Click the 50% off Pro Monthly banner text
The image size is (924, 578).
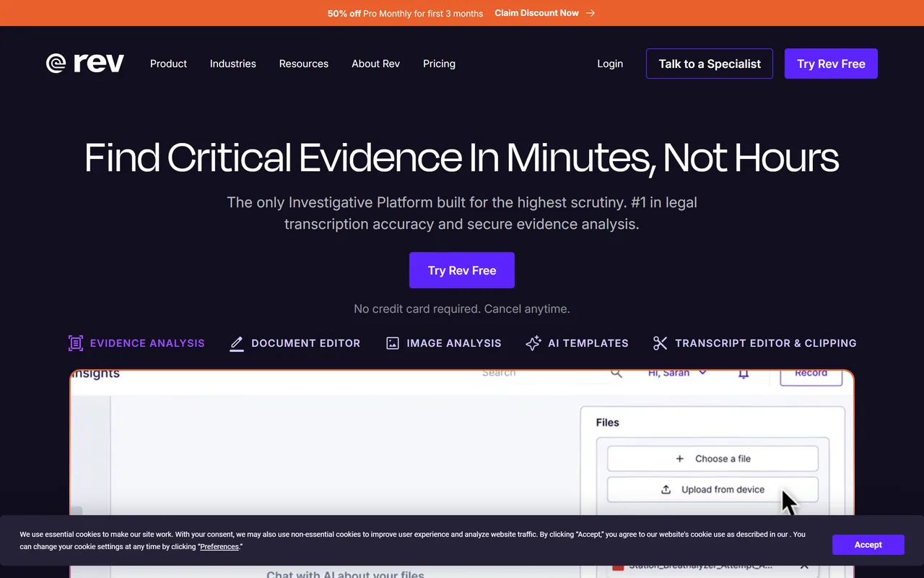405,13
